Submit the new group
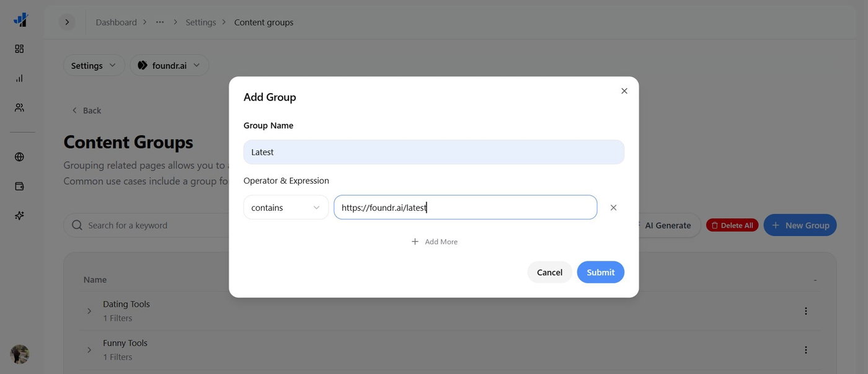868x374 pixels. [x=600, y=272]
